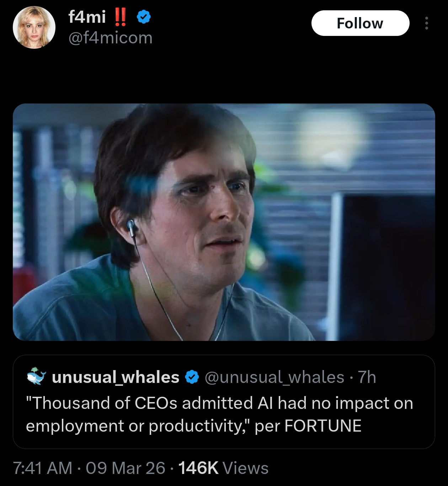This screenshot has width=448, height=486.
Task: Click the red double-exclamation emoji in f4mi's name
Action: pyautogui.click(x=121, y=16)
